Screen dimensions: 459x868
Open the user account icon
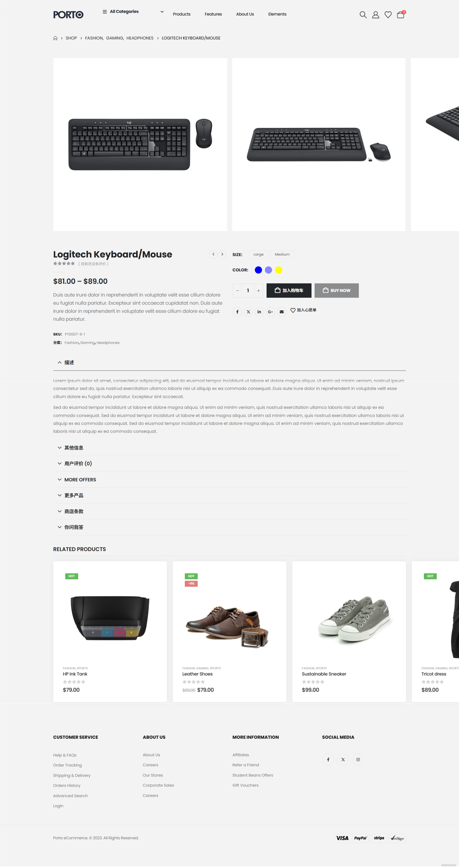(x=376, y=15)
